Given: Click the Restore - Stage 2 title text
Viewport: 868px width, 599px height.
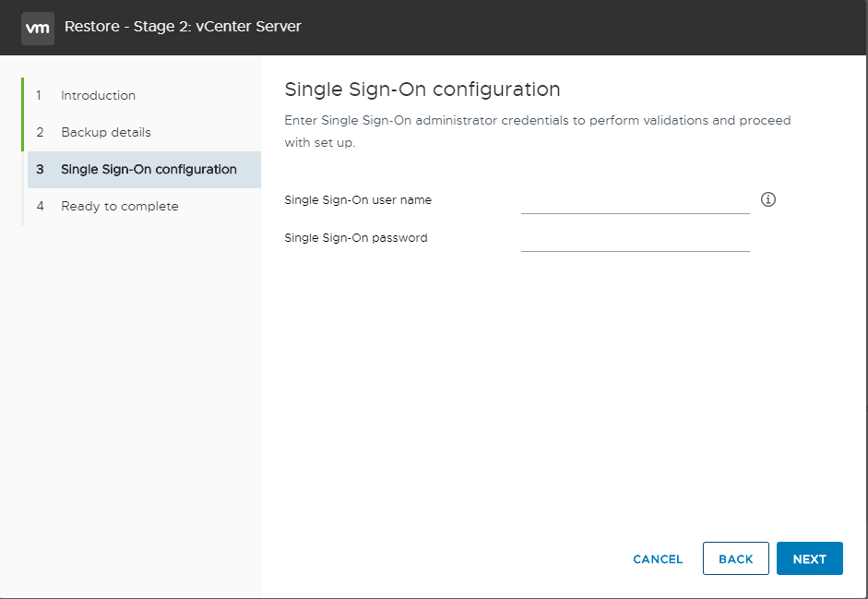Looking at the screenshot, I should pos(183,27).
